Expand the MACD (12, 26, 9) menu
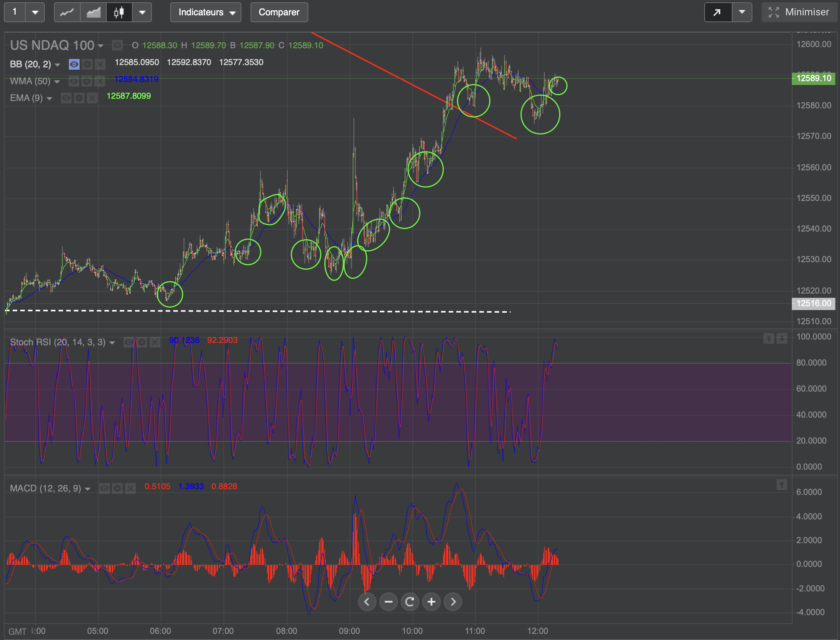The height and width of the screenshot is (640, 840). [x=88, y=489]
